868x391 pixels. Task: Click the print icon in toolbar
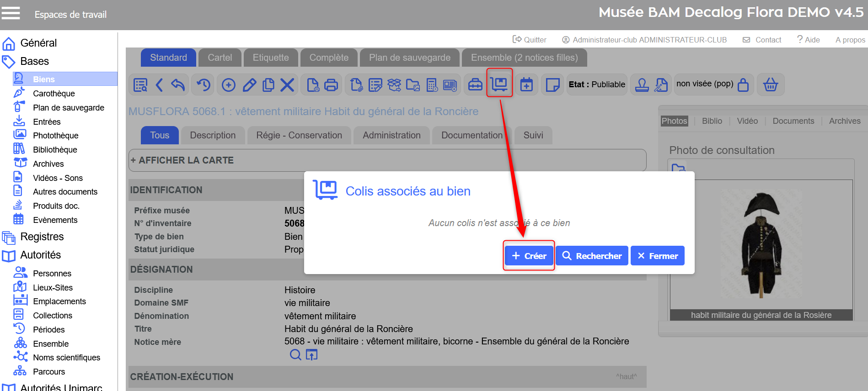331,85
